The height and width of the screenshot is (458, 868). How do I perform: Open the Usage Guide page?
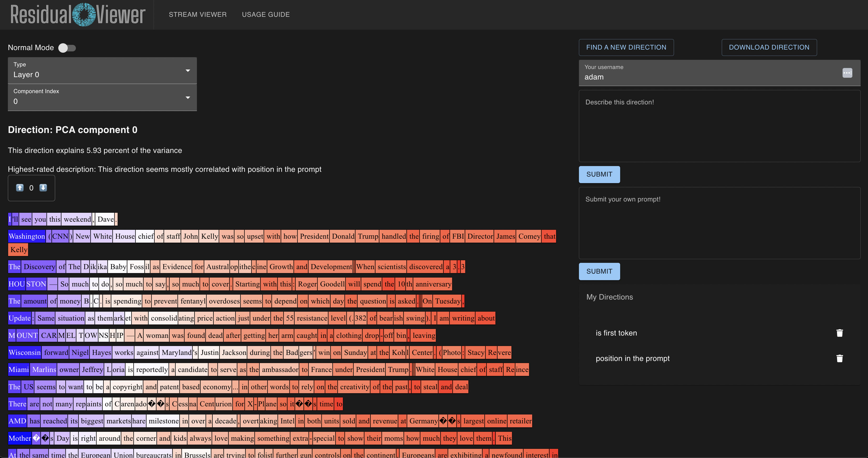(265, 14)
